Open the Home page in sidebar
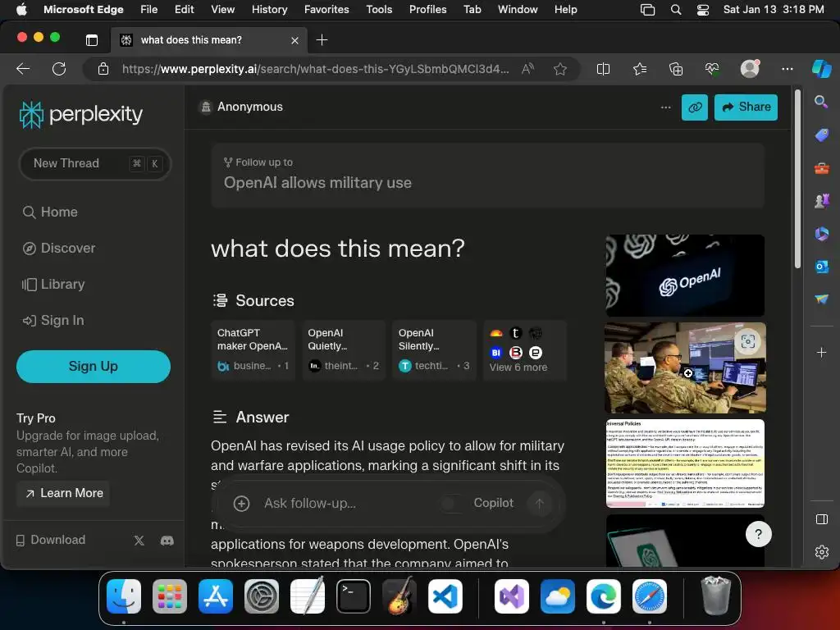 [50, 212]
